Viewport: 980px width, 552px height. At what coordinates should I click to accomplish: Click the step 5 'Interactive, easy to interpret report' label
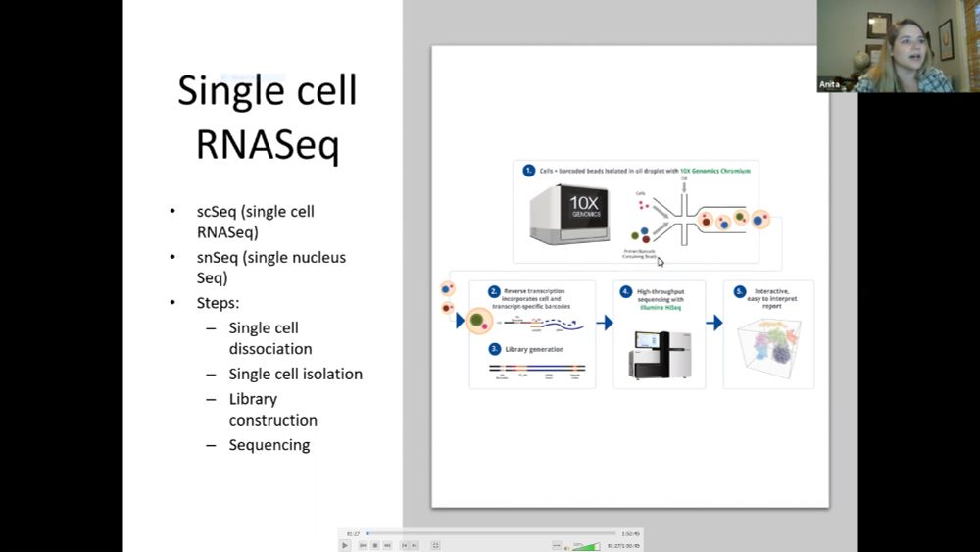(772, 299)
